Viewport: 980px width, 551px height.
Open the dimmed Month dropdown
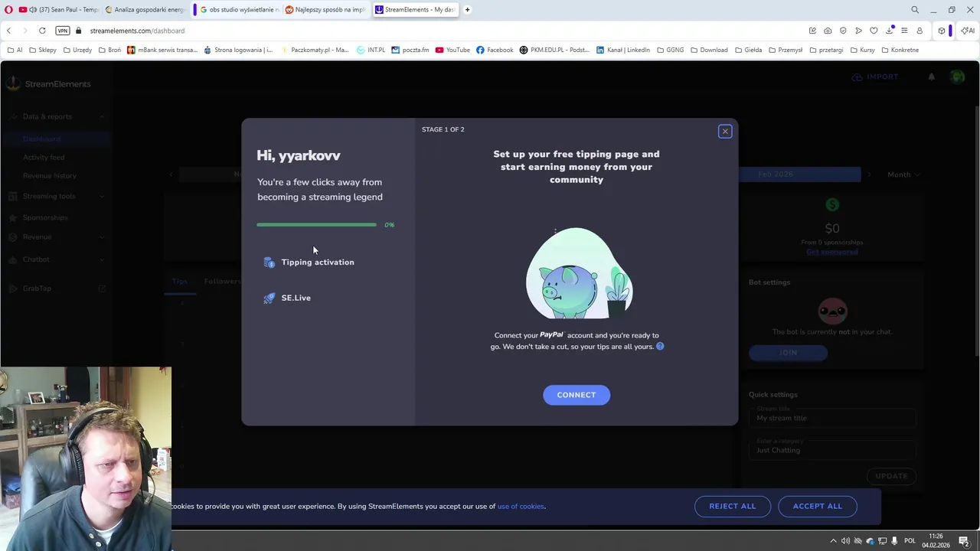tap(903, 174)
